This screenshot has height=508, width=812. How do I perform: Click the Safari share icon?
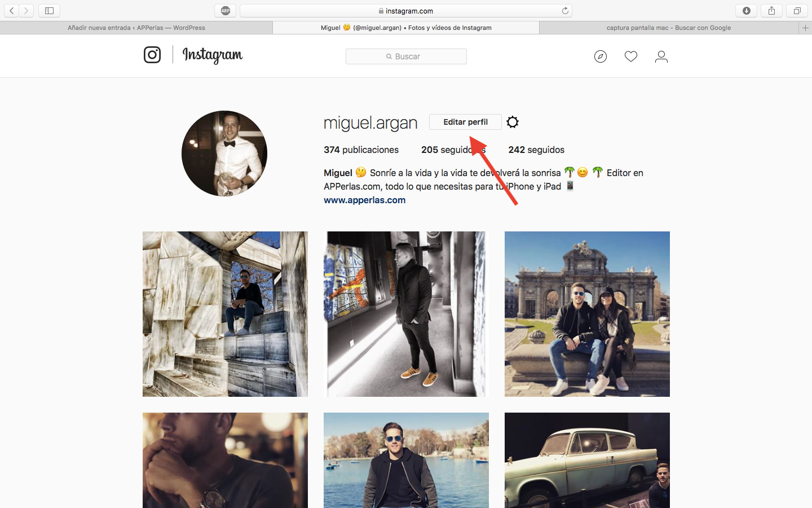(771, 11)
